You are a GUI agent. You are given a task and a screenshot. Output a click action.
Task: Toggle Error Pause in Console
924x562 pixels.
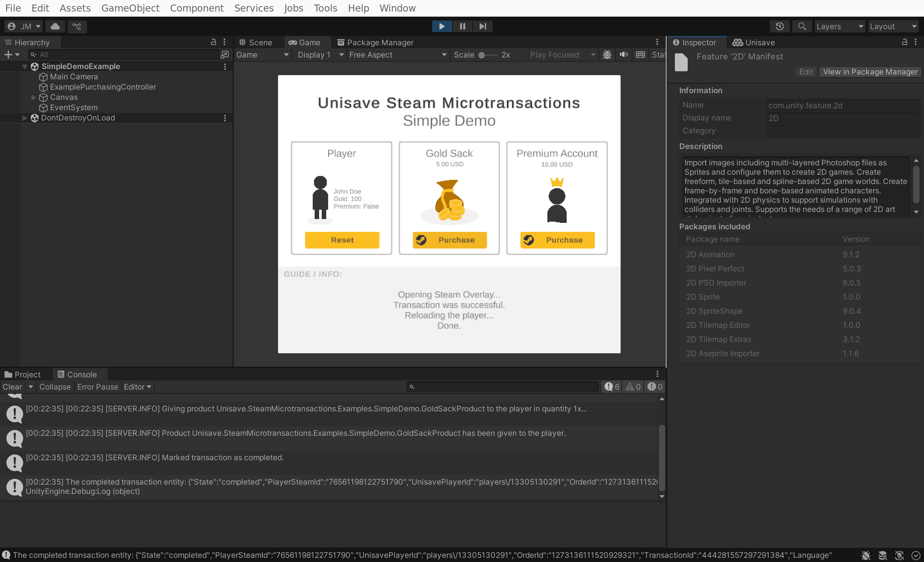98,387
